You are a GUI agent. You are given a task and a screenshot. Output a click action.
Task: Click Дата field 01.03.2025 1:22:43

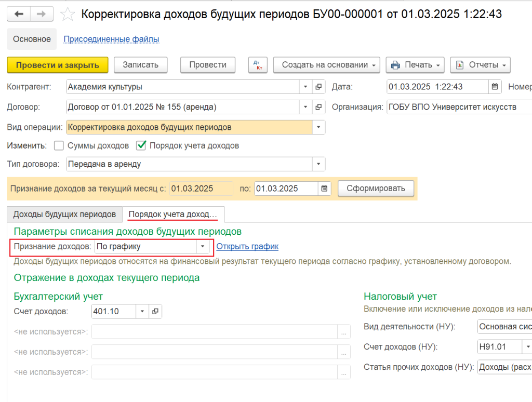[x=437, y=87]
